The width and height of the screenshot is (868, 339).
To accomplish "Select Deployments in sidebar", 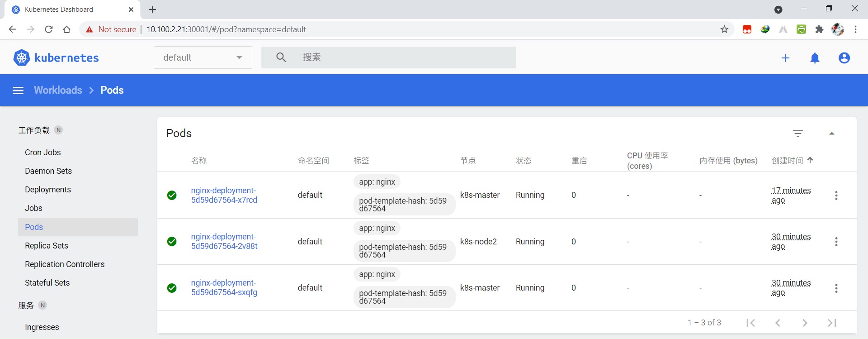I will coord(48,190).
